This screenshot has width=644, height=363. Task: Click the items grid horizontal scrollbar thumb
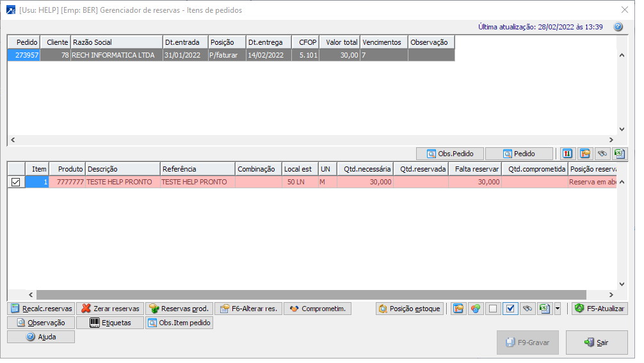coord(311,295)
